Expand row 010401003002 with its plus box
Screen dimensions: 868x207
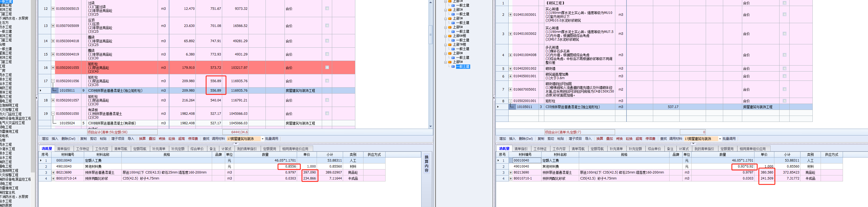510,34
